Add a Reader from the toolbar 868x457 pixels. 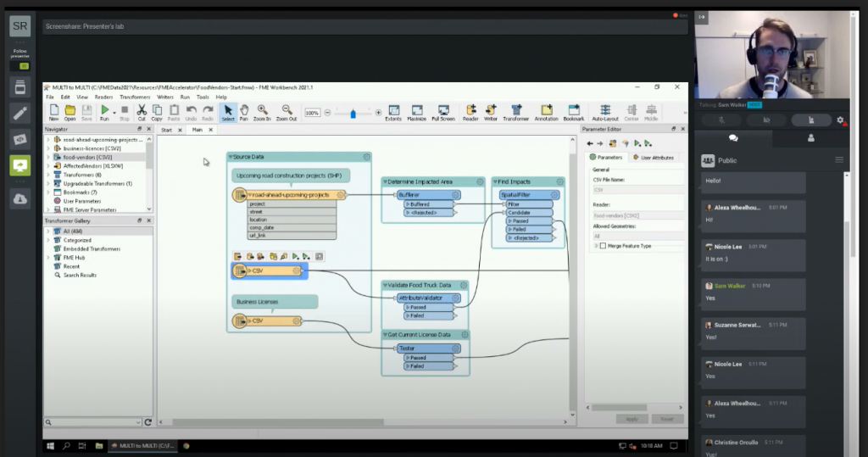(x=470, y=113)
